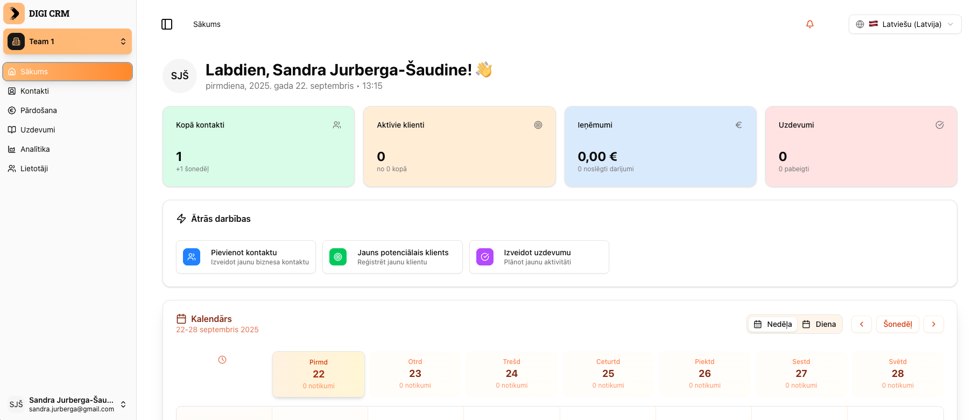Viewport: 980px width, 420px height.
Task: Select Wednesday 24 in the calendar
Action: (511, 374)
